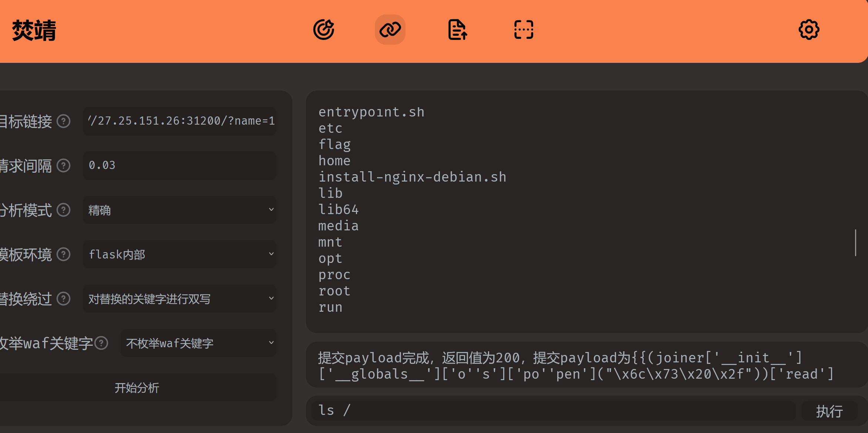Click help icon next to 请求间隔
Viewport: 868px width, 433px height.
64,166
